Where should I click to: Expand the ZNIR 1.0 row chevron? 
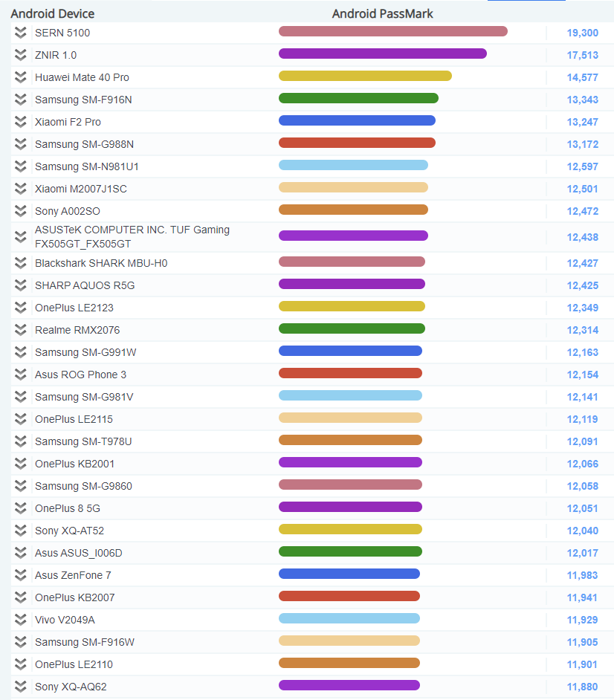[21, 55]
